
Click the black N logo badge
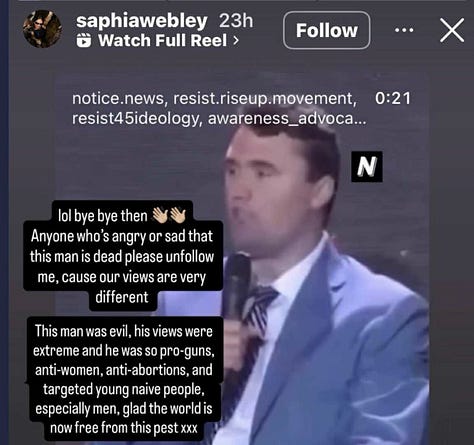(367, 167)
